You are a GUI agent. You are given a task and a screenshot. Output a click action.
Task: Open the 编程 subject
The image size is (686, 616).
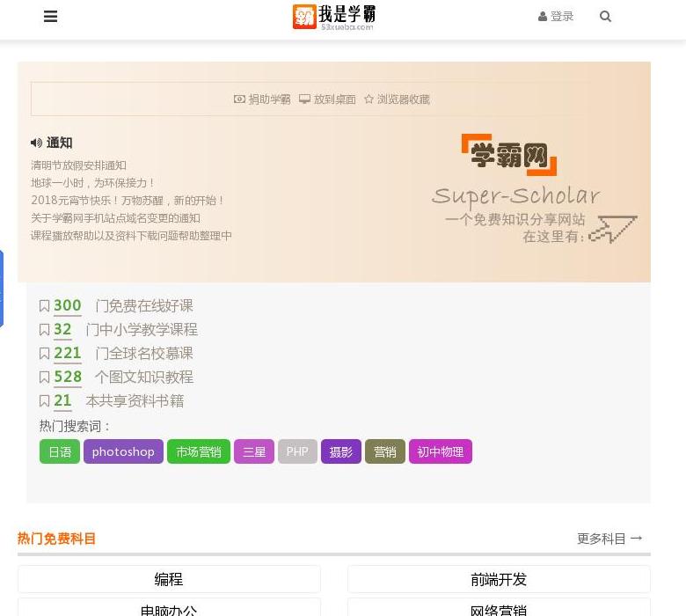[x=169, y=579]
